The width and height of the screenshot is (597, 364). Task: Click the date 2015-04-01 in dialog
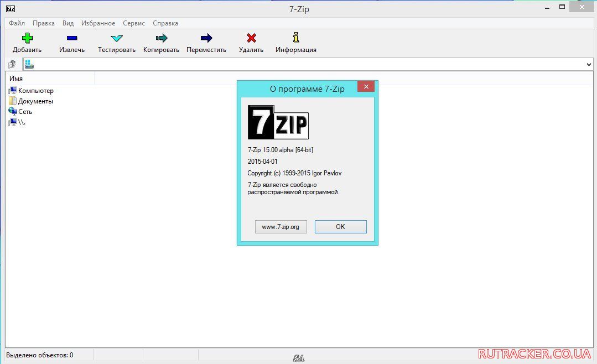(262, 162)
